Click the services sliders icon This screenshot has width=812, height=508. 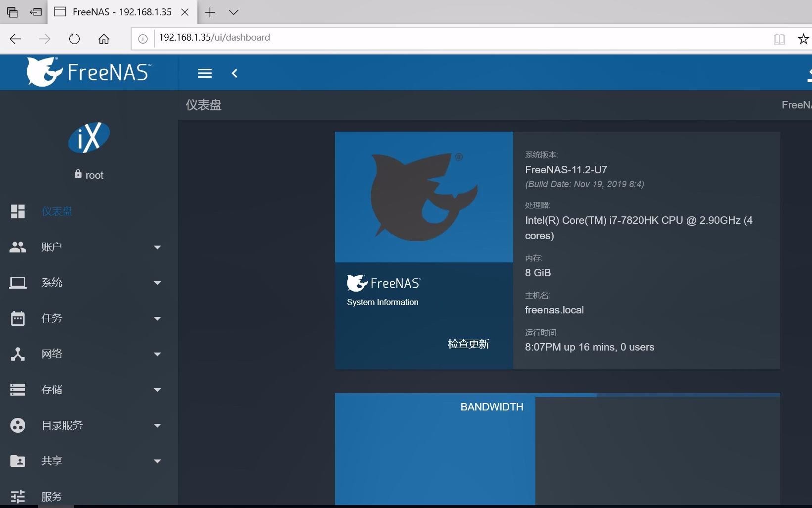[x=18, y=496]
